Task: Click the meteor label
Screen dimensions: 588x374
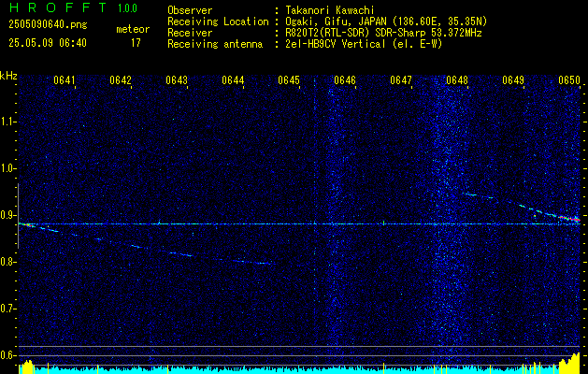Action: pos(133,29)
